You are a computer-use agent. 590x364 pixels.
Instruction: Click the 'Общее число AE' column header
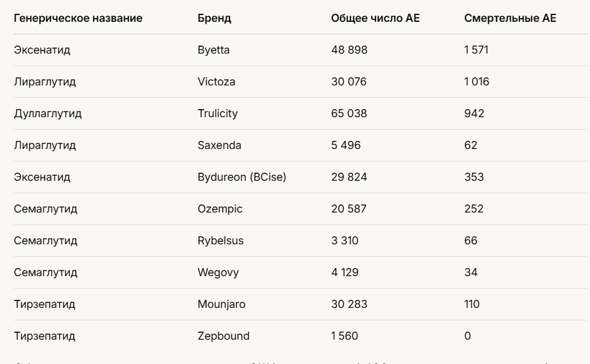click(x=375, y=18)
